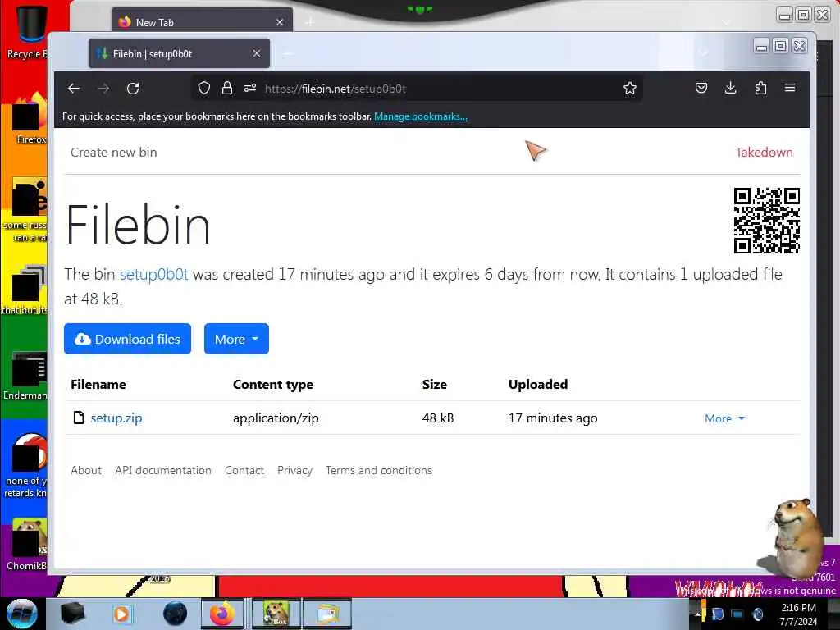Open the Windows Start orb
This screenshot has height=630, width=840.
(22, 614)
